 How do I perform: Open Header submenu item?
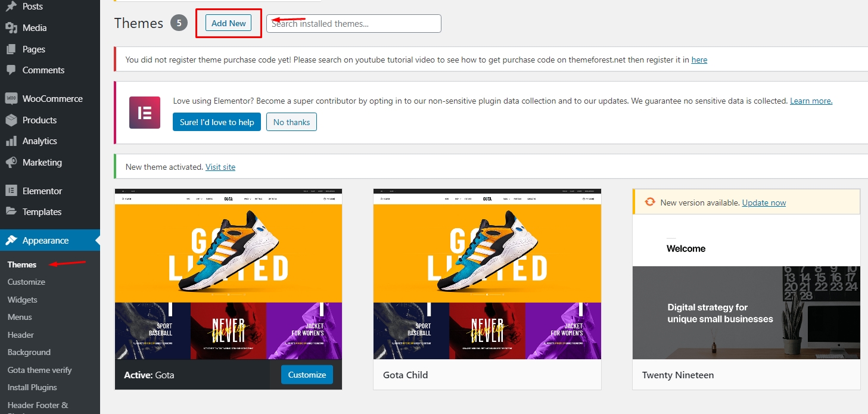tap(21, 335)
